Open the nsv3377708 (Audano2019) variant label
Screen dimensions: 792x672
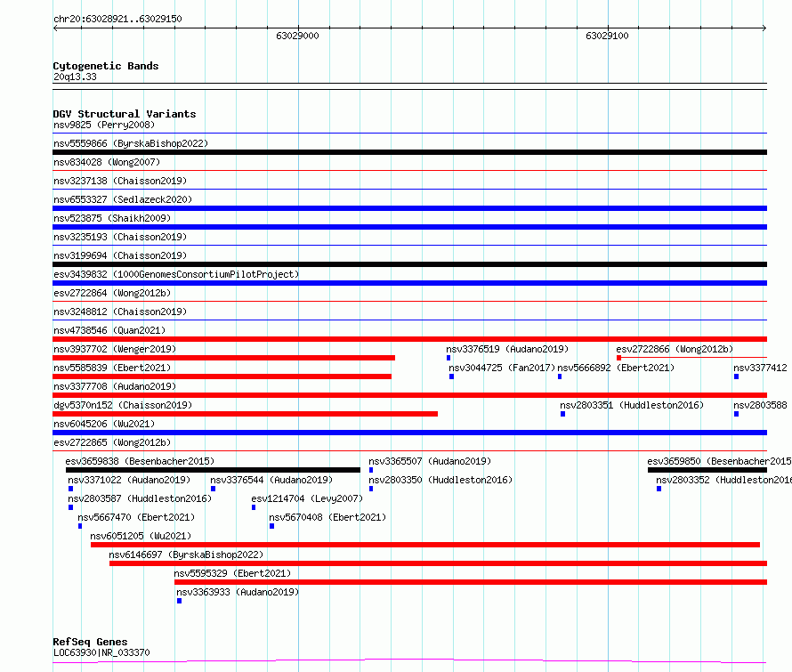coord(115,386)
